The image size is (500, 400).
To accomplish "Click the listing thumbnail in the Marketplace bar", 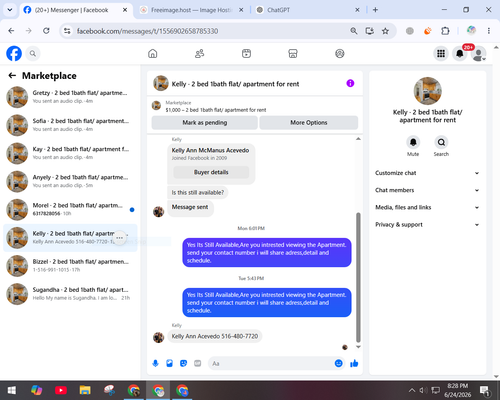I will pos(156,106).
